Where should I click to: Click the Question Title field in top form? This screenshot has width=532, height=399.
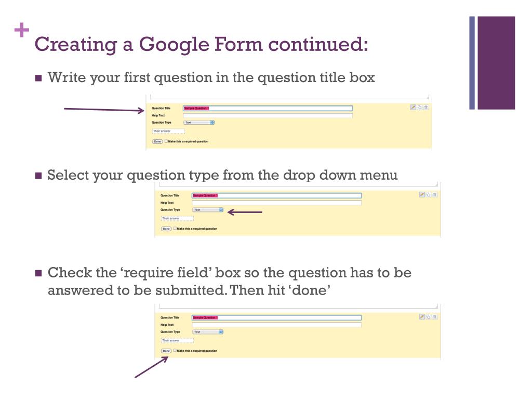268,108
